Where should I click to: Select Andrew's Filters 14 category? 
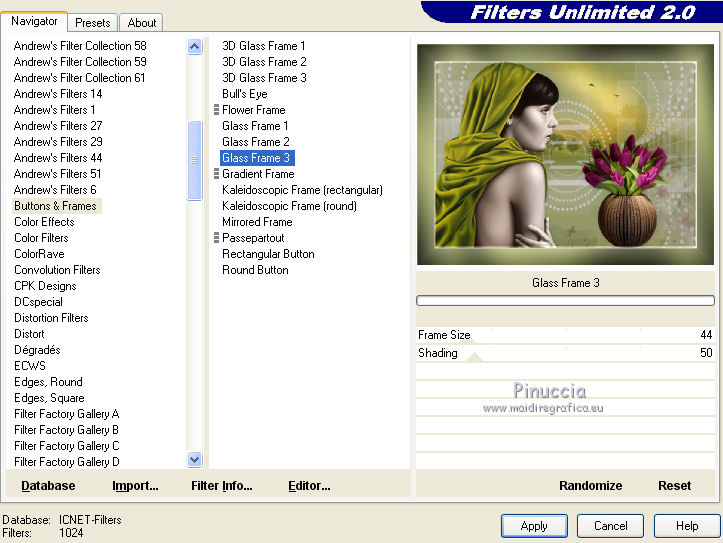coord(58,94)
